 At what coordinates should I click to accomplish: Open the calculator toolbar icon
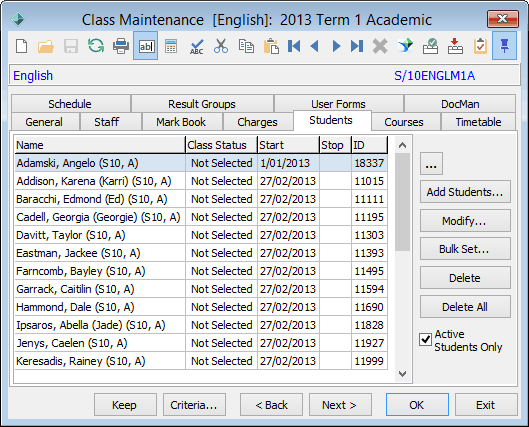[171, 46]
